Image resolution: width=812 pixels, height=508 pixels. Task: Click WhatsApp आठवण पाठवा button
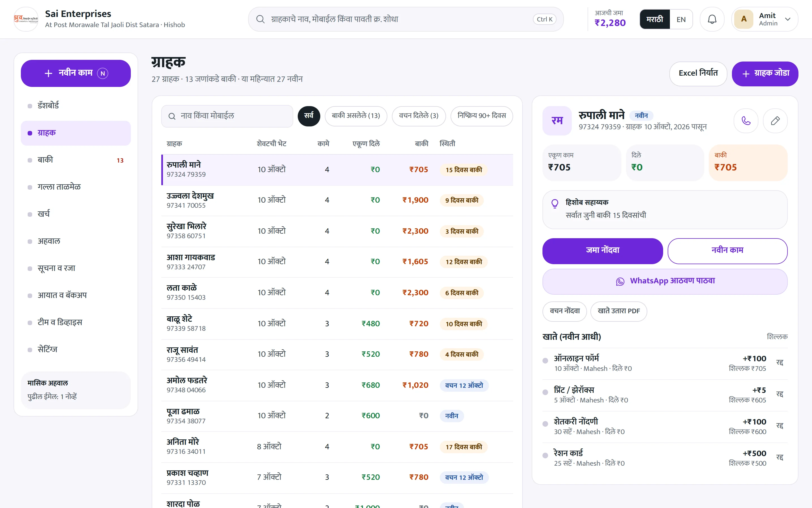coord(665,281)
